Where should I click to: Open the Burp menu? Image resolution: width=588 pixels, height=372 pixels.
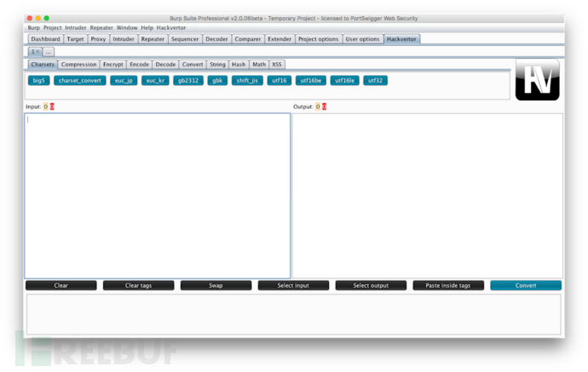pyautogui.click(x=33, y=28)
